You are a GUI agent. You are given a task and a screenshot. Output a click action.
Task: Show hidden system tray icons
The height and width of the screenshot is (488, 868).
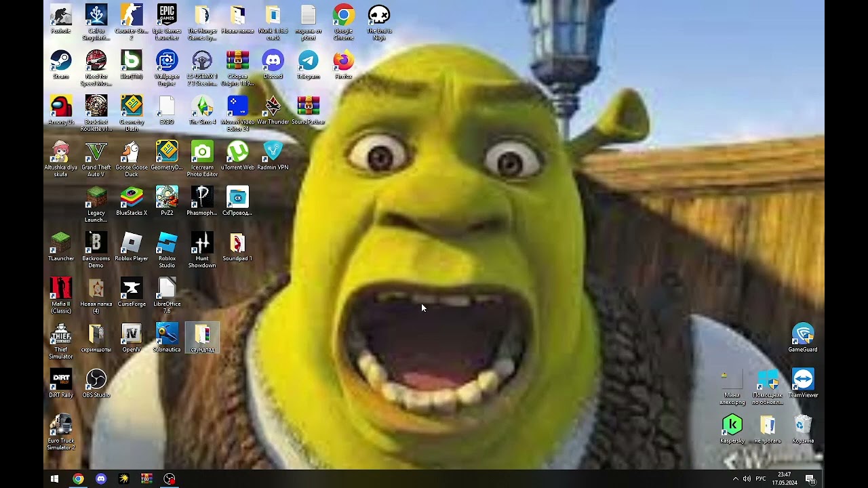(x=736, y=479)
